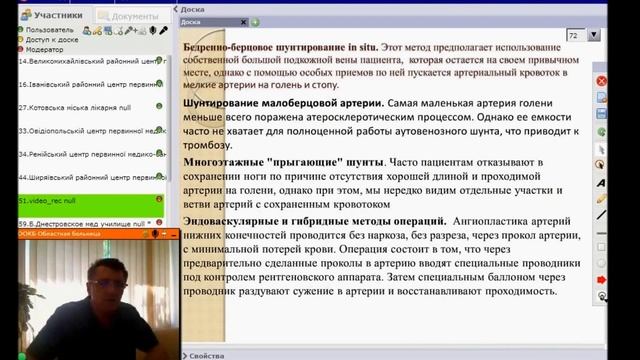Click the blue save floppy icon
The image size is (640, 360).
tap(601, 113)
